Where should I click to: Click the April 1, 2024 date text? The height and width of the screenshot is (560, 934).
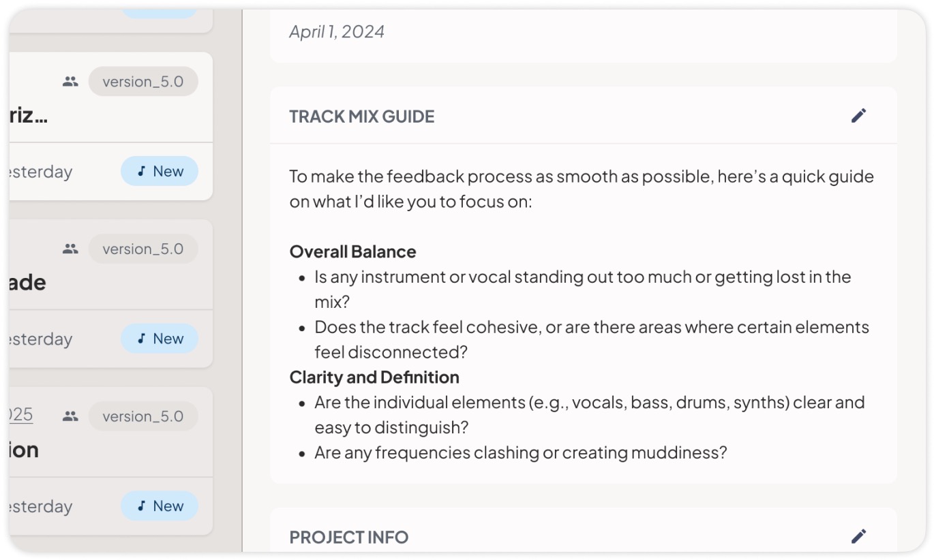(337, 32)
